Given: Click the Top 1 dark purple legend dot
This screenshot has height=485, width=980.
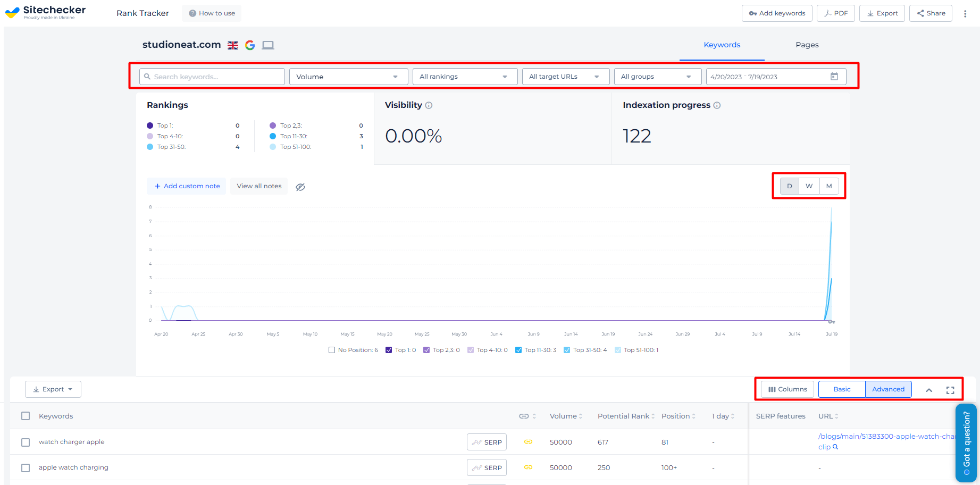Looking at the screenshot, I should pos(150,126).
